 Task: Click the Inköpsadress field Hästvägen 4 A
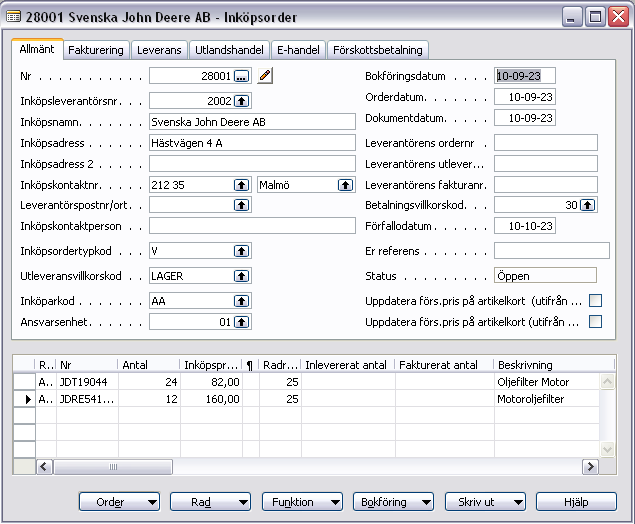coord(252,143)
